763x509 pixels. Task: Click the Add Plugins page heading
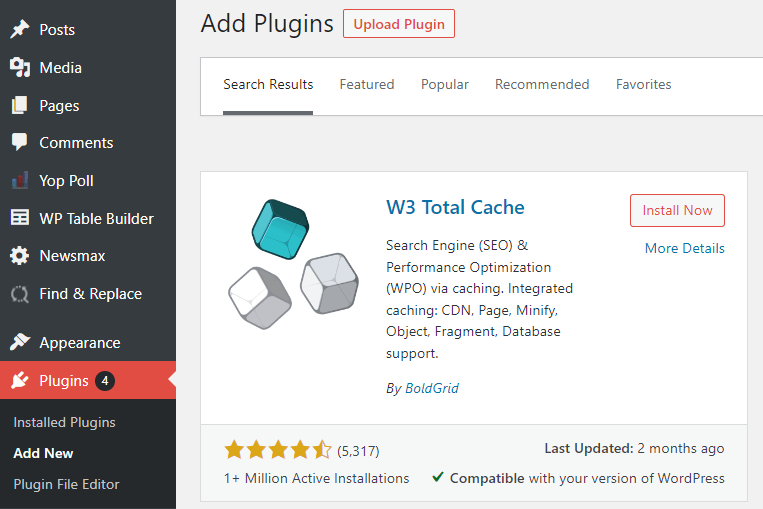tap(267, 23)
